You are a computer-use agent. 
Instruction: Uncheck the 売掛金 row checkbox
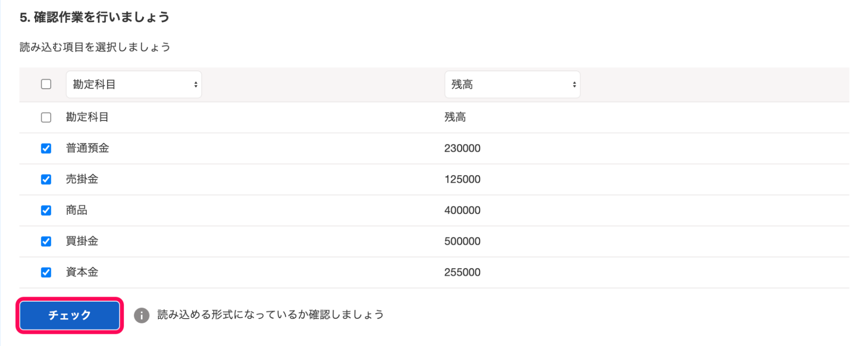[46, 180]
